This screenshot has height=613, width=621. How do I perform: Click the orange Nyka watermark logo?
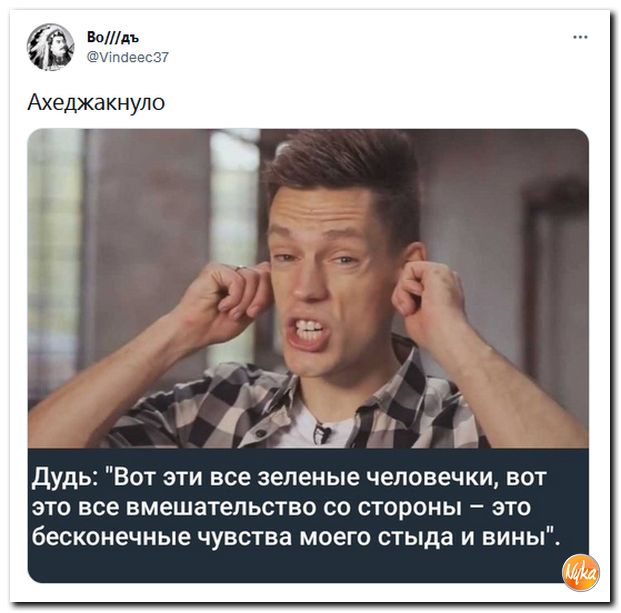(x=580, y=573)
